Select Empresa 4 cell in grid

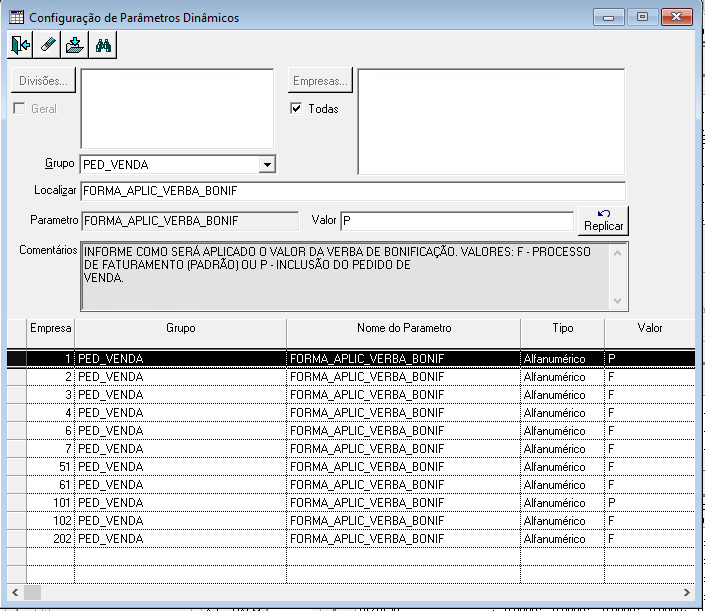[50, 413]
